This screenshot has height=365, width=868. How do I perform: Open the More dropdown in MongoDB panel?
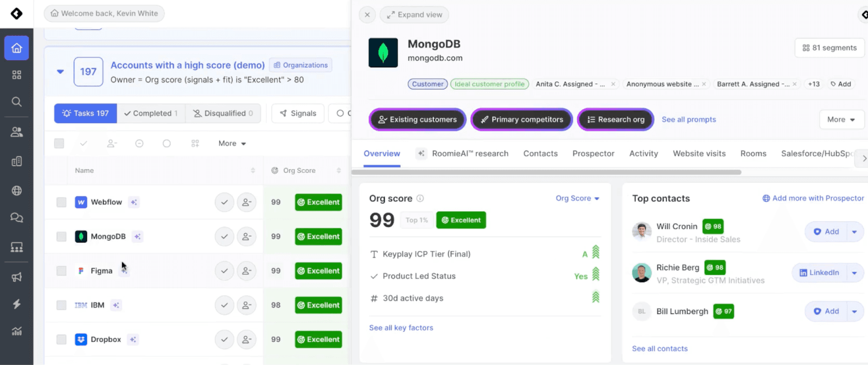pyautogui.click(x=841, y=119)
